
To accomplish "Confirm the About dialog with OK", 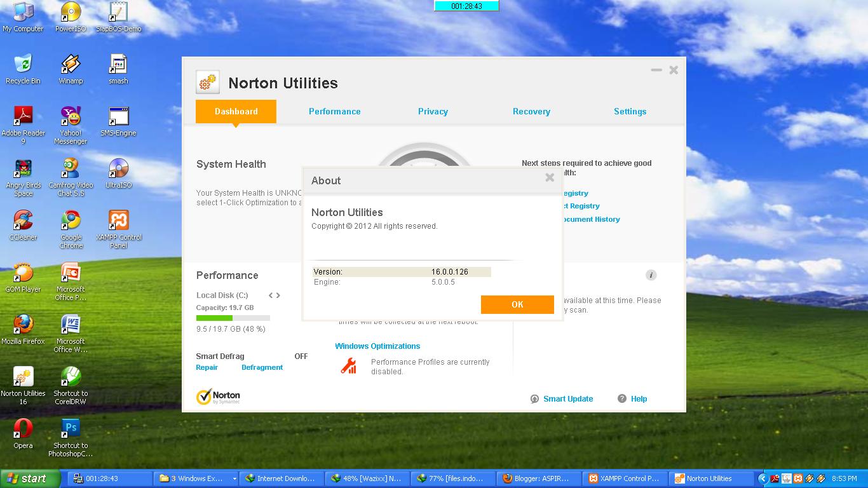I will (x=517, y=304).
